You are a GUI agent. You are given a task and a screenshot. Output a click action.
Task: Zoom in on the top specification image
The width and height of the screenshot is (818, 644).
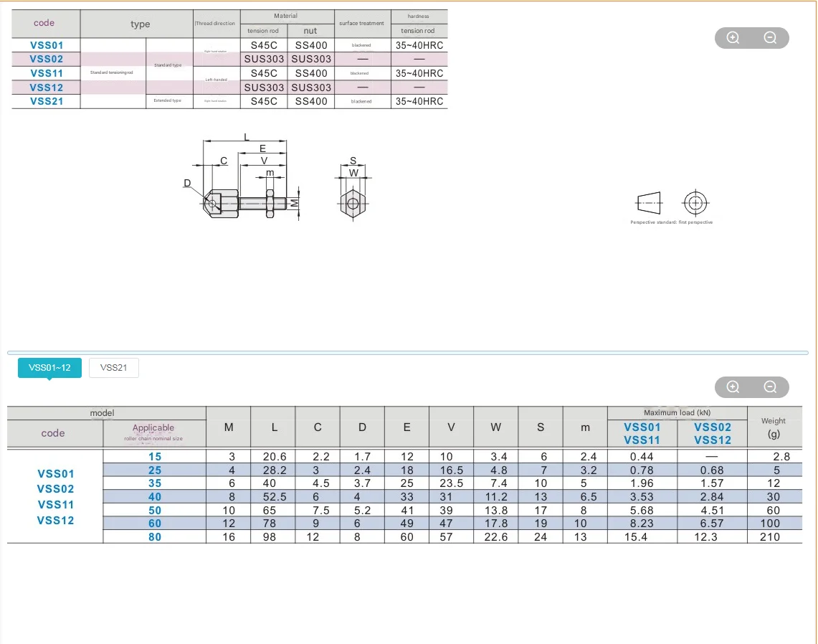pyautogui.click(x=733, y=38)
